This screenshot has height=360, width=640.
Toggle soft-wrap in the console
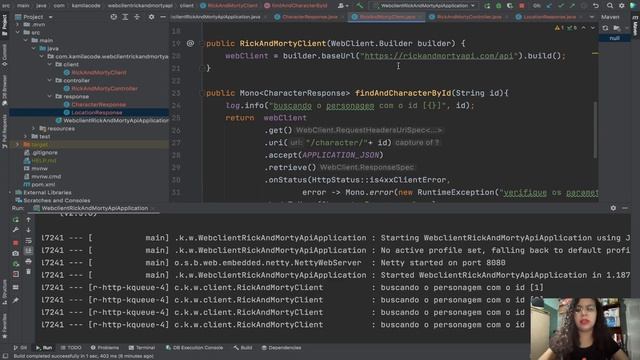coord(28,240)
